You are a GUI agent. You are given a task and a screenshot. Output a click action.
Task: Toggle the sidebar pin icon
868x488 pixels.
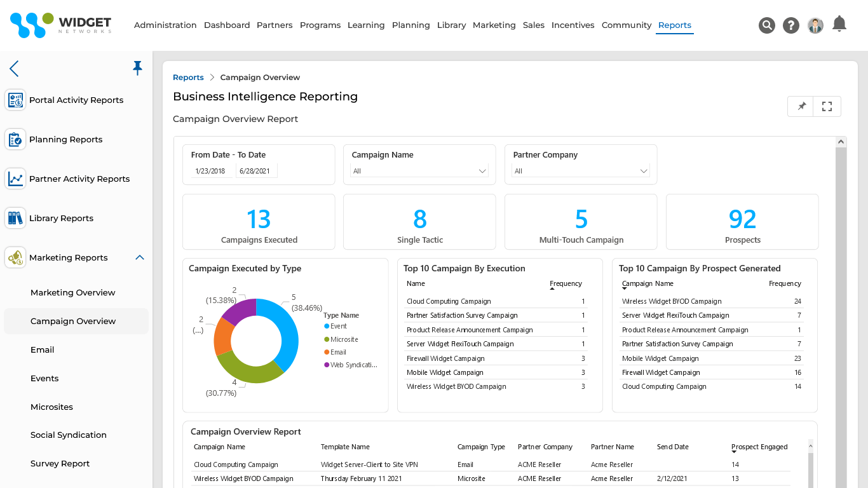tap(137, 67)
